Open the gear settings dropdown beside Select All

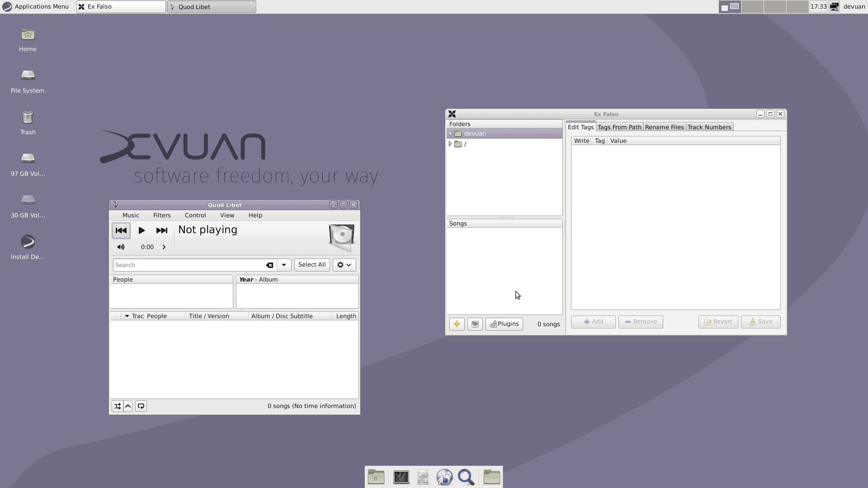[344, 265]
